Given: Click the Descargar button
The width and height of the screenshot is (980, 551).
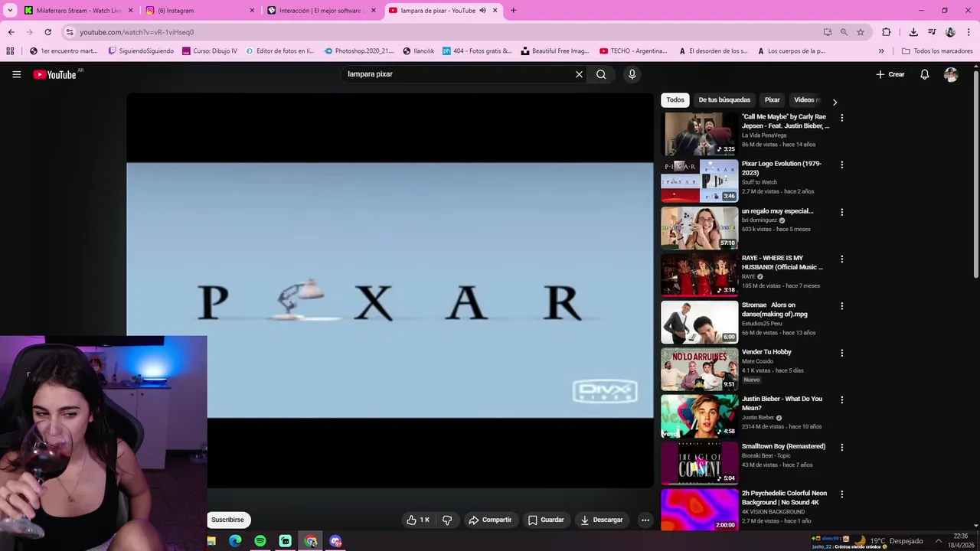Looking at the screenshot, I should [602, 520].
